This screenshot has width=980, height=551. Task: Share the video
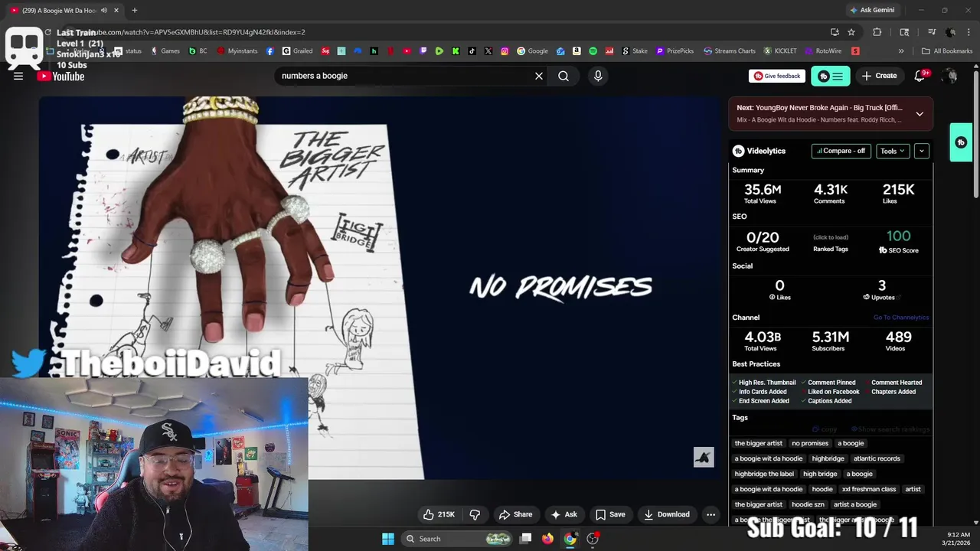(x=516, y=514)
